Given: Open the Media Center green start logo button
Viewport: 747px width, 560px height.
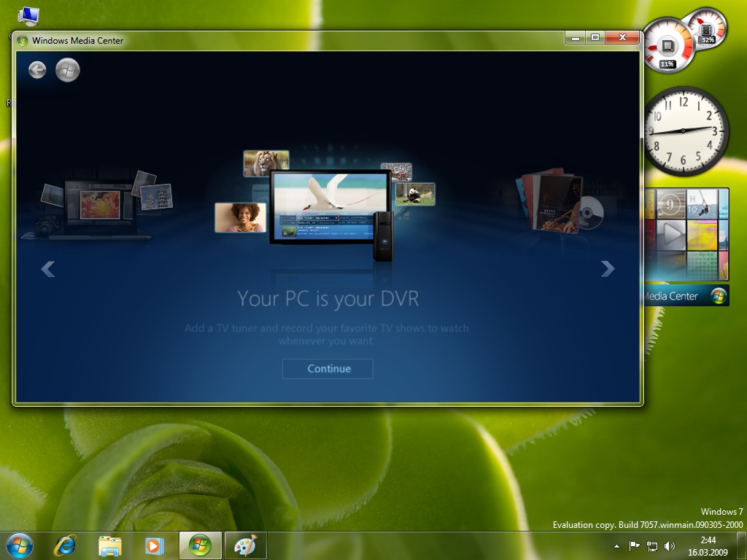Looking at the screenshot, I should click(x=67, y=70).
